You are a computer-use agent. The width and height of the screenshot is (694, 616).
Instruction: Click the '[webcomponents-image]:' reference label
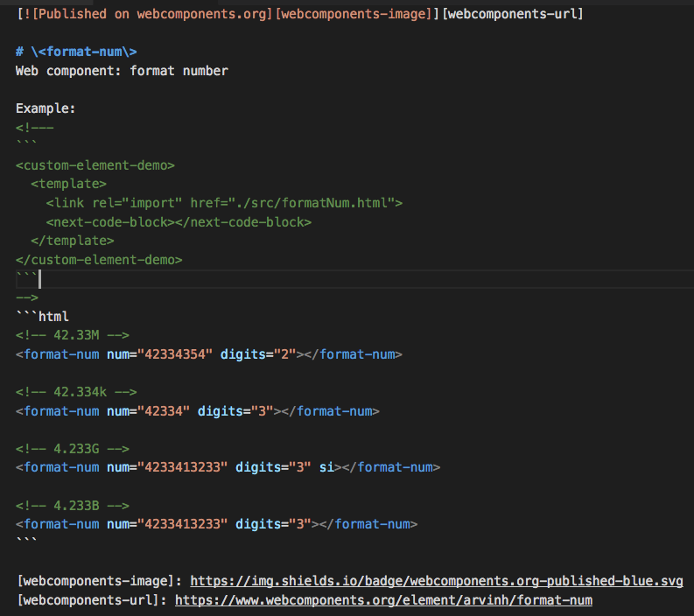[100, 581]
